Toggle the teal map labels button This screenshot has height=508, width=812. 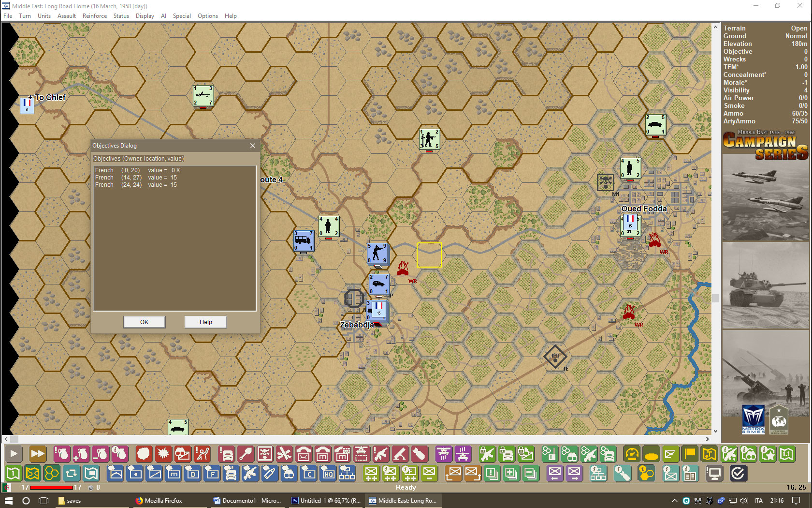pos(91,473)
